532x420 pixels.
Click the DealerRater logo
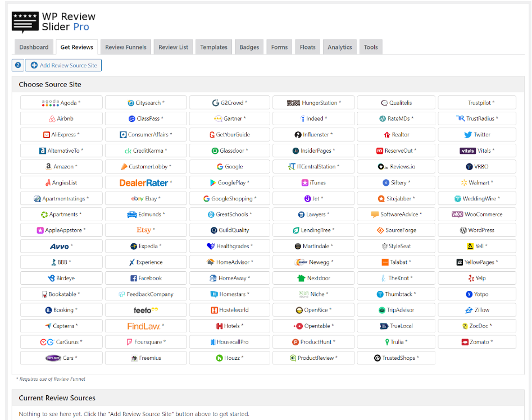(x=143, y=182)
